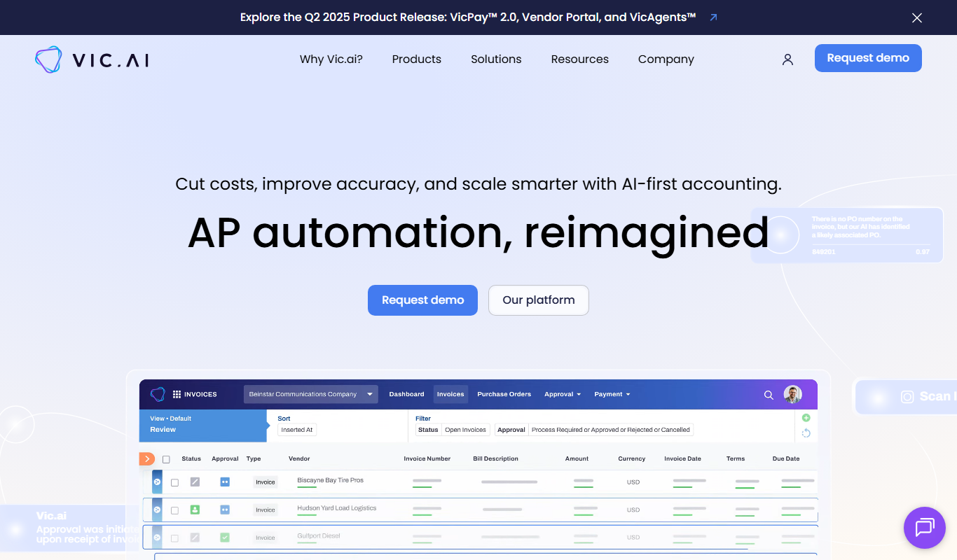Click the Request demo button under the headline
Image resolution: width=957 pixels, height=560 pixels.
point(422,300)
